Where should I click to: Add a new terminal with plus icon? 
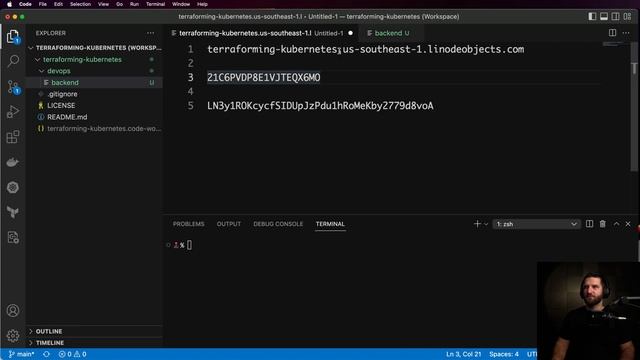pyautogui.click(x=477, y=224)
